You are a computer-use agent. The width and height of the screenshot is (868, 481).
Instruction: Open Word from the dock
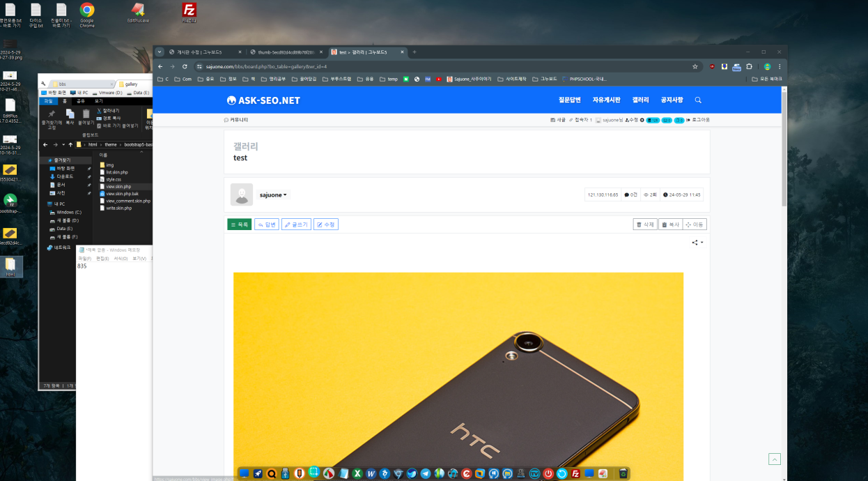coord(371,473)
